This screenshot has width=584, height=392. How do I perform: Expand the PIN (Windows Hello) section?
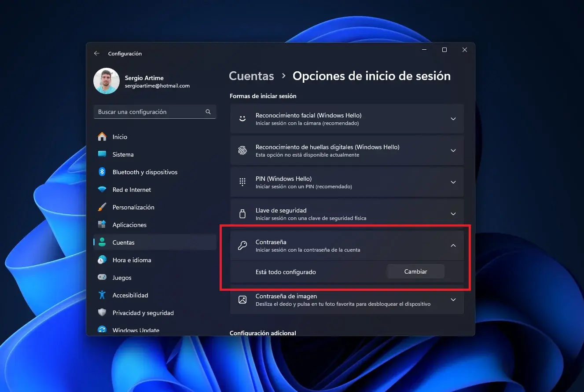(453, 182)
